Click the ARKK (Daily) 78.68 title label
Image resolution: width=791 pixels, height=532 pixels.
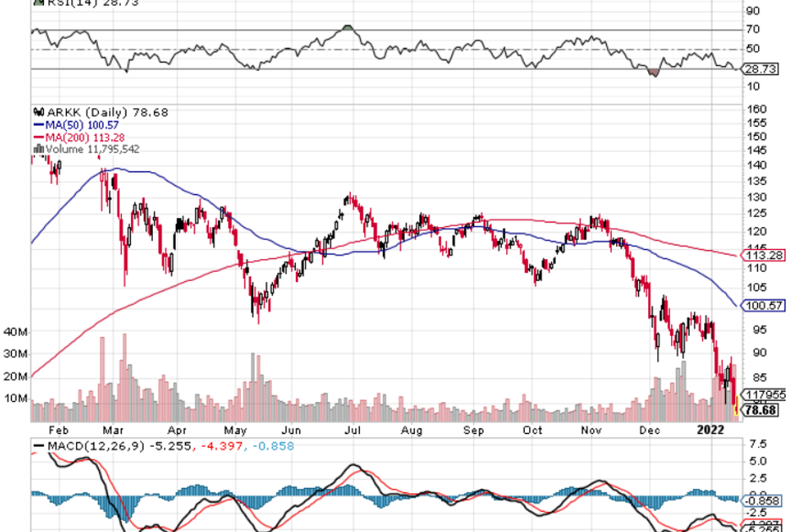pyautogui.click(x=107, y=112)
